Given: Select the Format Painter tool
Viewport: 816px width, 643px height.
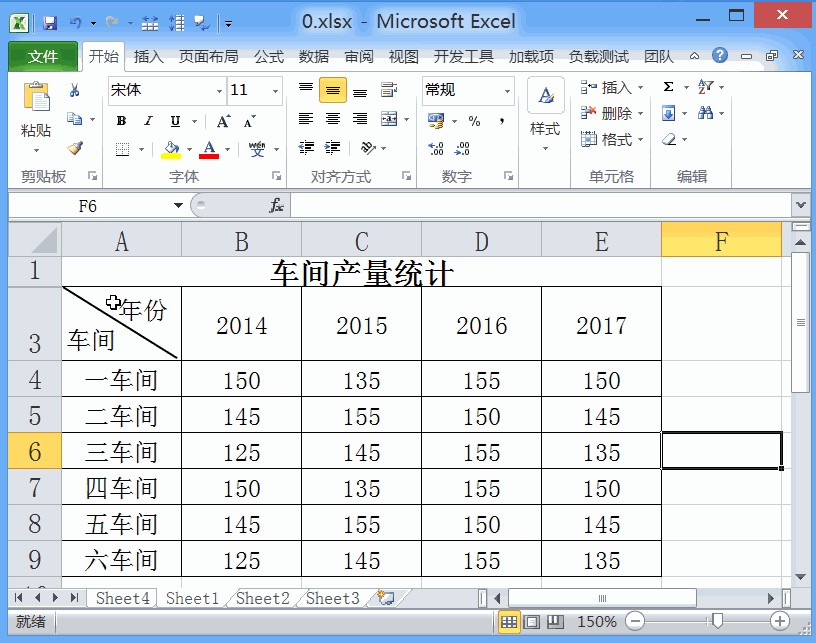Looking at the screenshot, I should [x=76, y=147].
